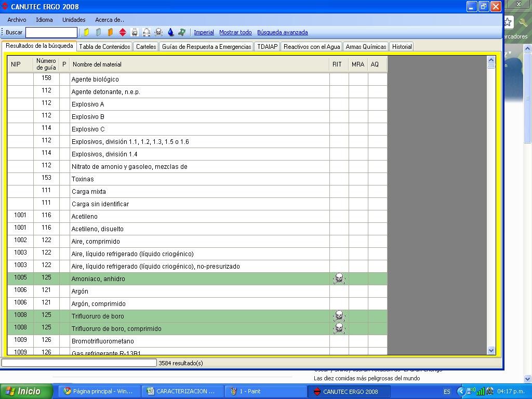Click results list scroll down arrow

tap(491, 351)
